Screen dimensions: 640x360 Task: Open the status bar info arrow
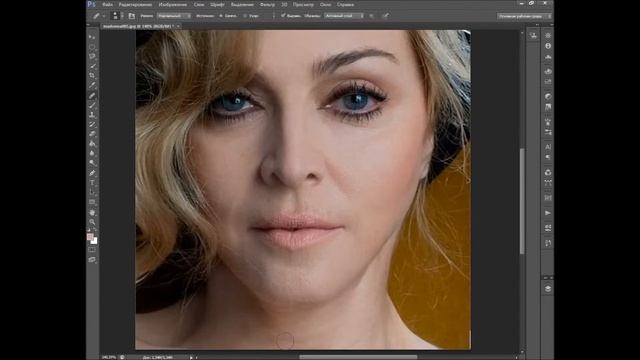(x=191, y=357)
